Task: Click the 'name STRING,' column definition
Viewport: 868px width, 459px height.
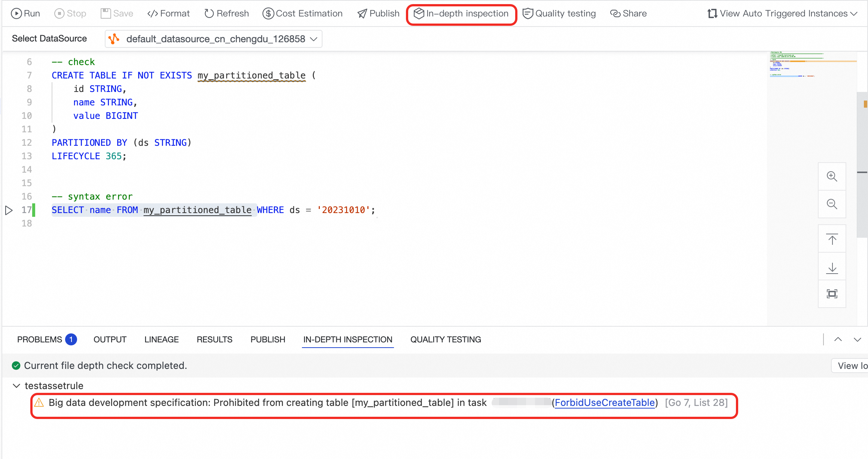Action: click(106, 102)
